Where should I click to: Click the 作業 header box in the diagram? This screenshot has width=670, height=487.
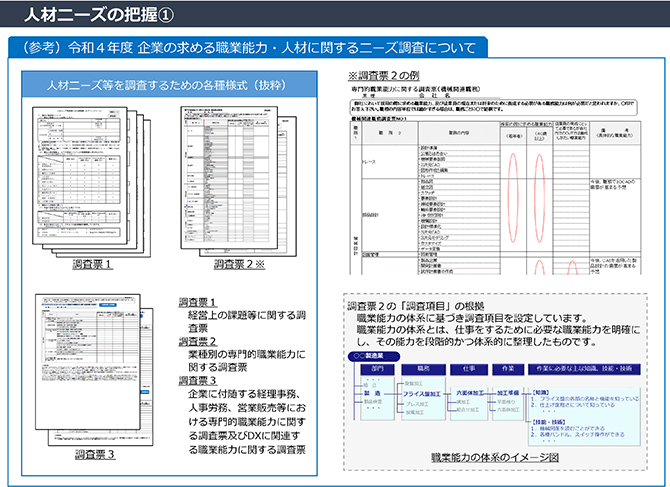point(508,369)
